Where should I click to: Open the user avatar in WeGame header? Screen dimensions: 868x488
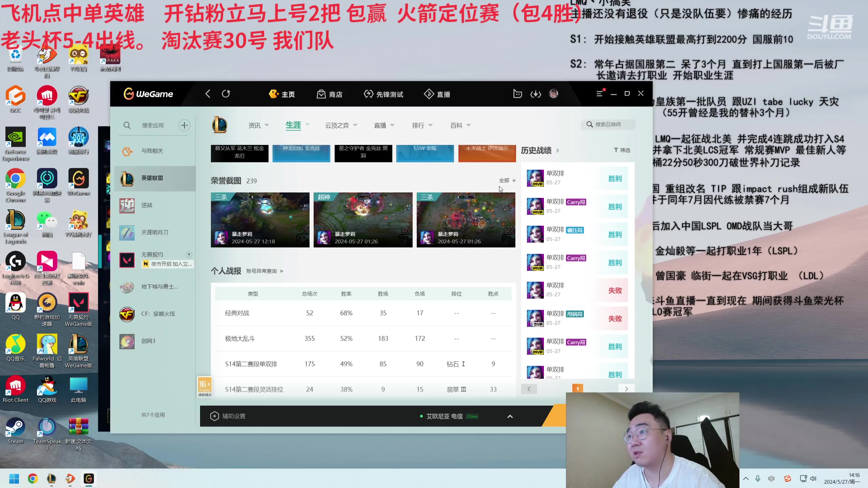click(x=553, y=94)
